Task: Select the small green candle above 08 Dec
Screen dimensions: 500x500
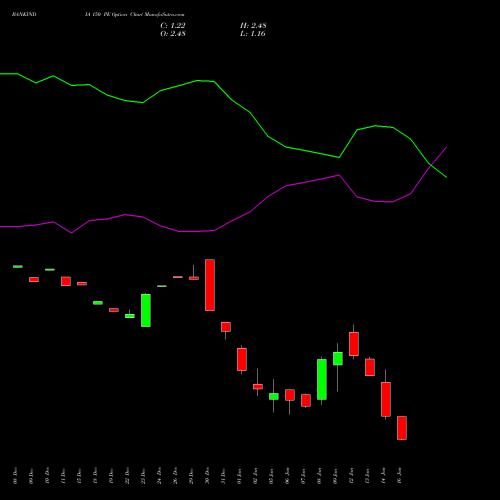Action: click(x=18, y=266)
